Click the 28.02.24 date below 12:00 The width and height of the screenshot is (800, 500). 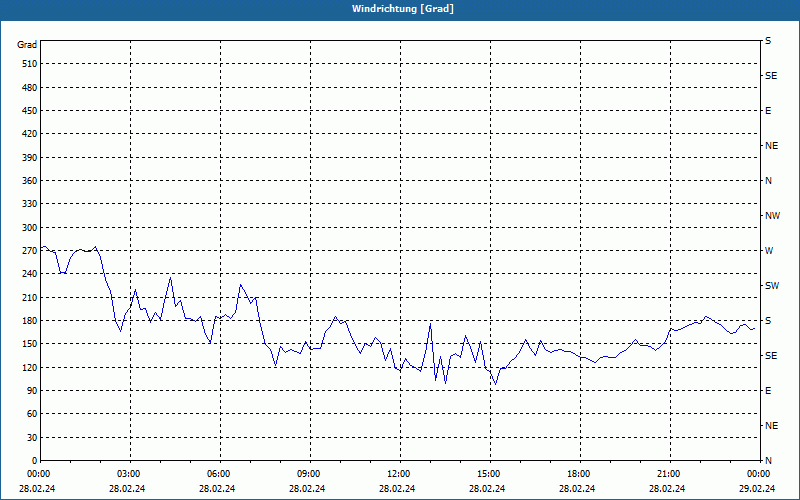click(397, 489)
